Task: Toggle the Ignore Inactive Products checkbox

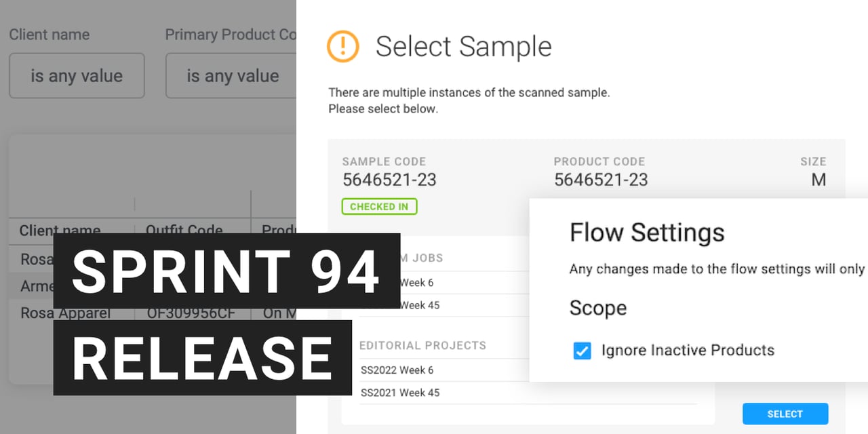Action: pos(582,351)
